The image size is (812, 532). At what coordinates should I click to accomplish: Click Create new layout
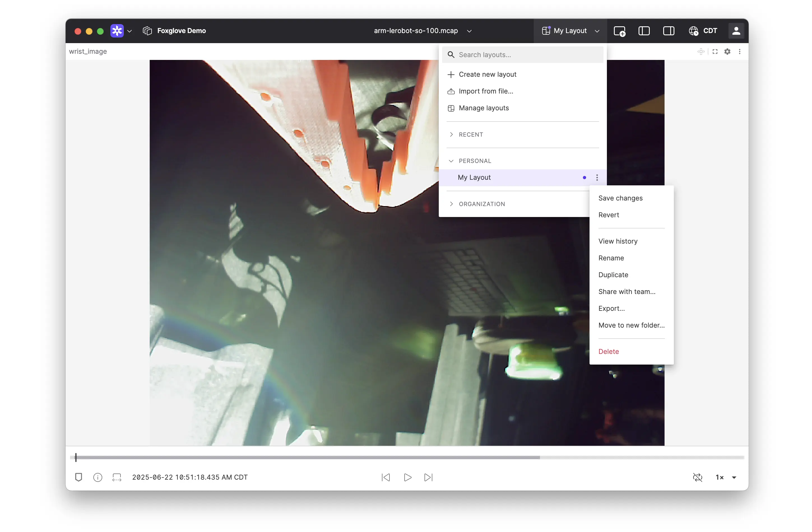487,74
